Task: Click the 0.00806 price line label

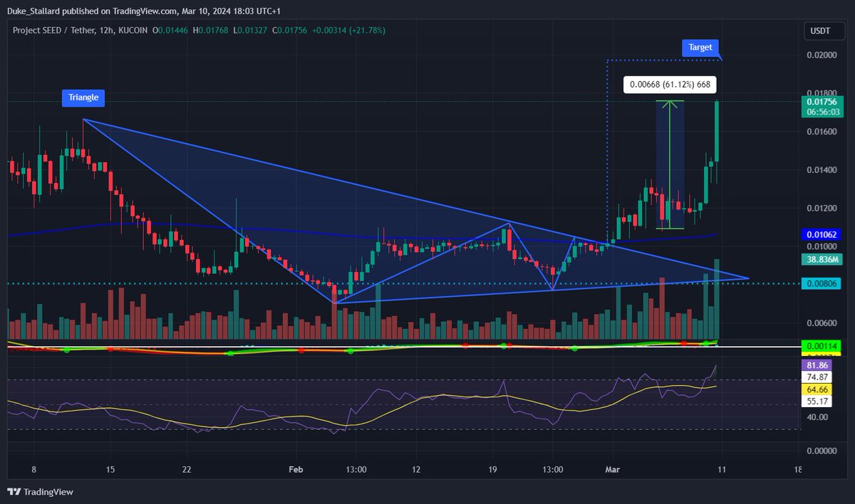Action: click(822, 283)
